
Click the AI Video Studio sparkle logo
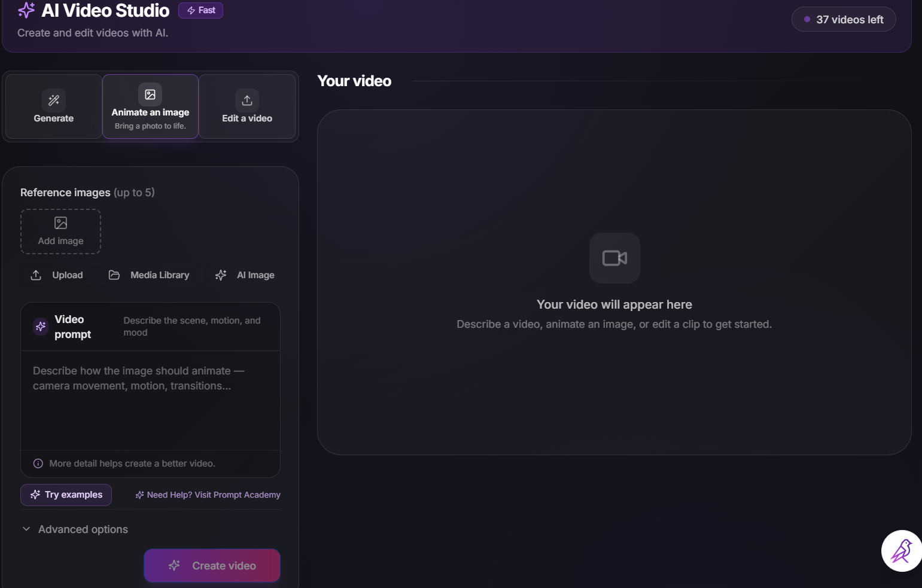(26, 10)
